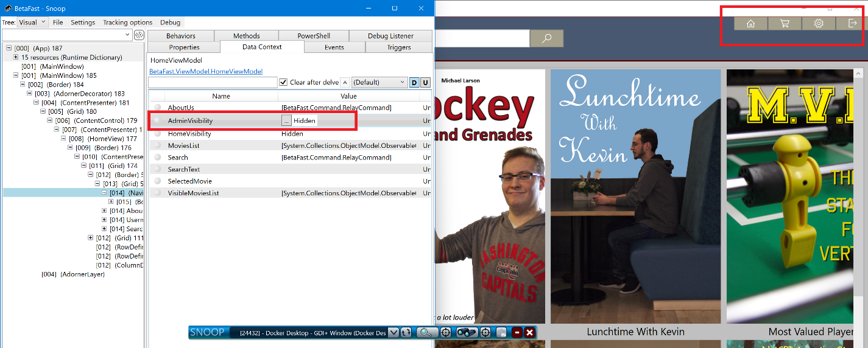Click the HomeVisibility property name
Screen dimensions: 868x348
[x=189, y=134]
